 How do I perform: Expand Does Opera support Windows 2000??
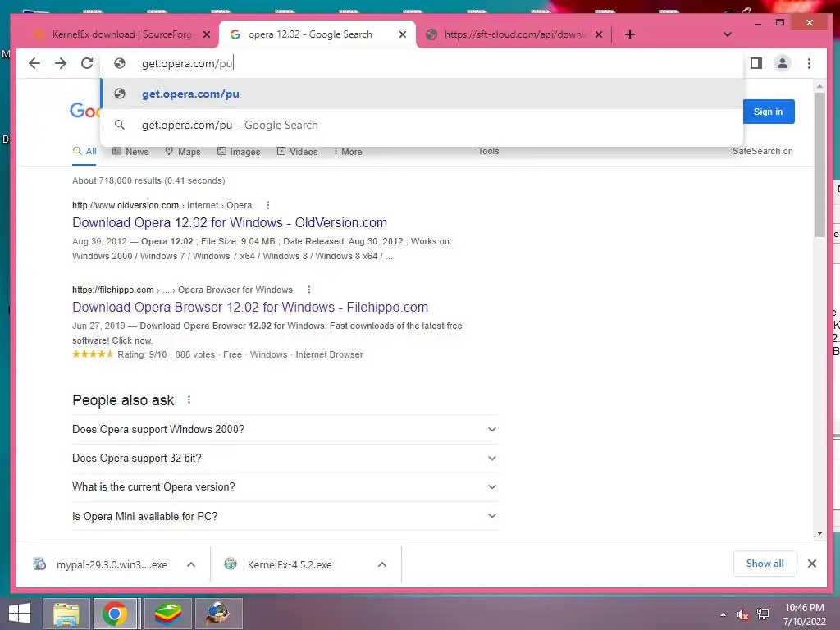pos(285,430)
